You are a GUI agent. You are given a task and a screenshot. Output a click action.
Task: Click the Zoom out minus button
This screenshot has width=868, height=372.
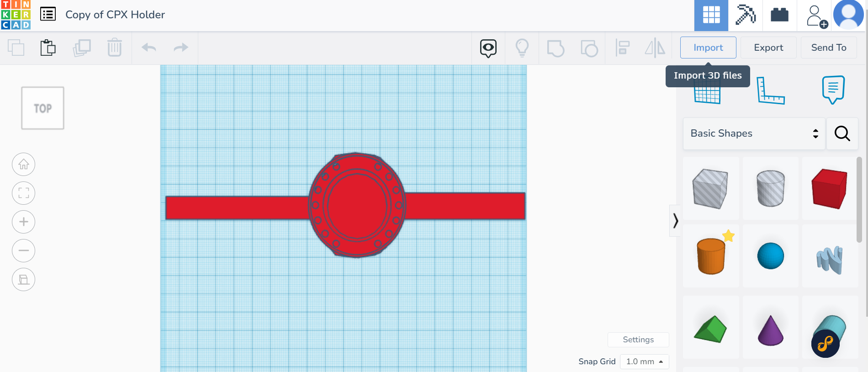[x=24, y=250]
